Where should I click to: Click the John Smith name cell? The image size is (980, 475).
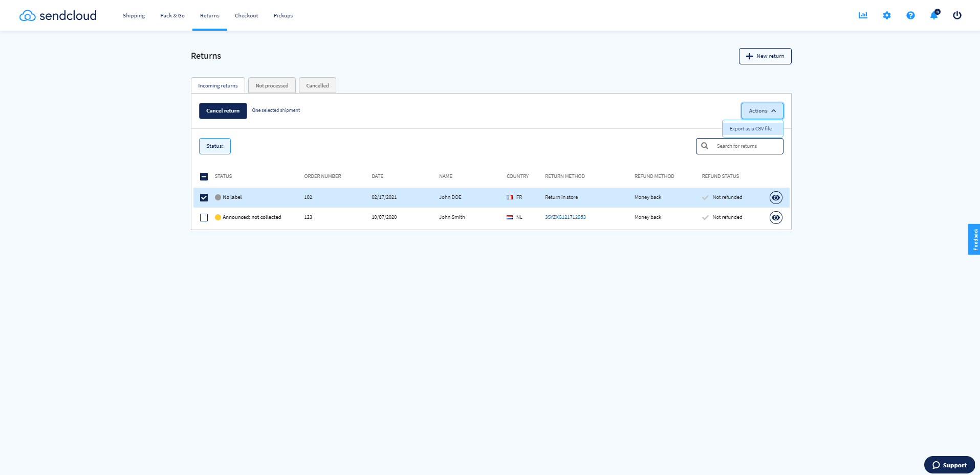[452, 217]
